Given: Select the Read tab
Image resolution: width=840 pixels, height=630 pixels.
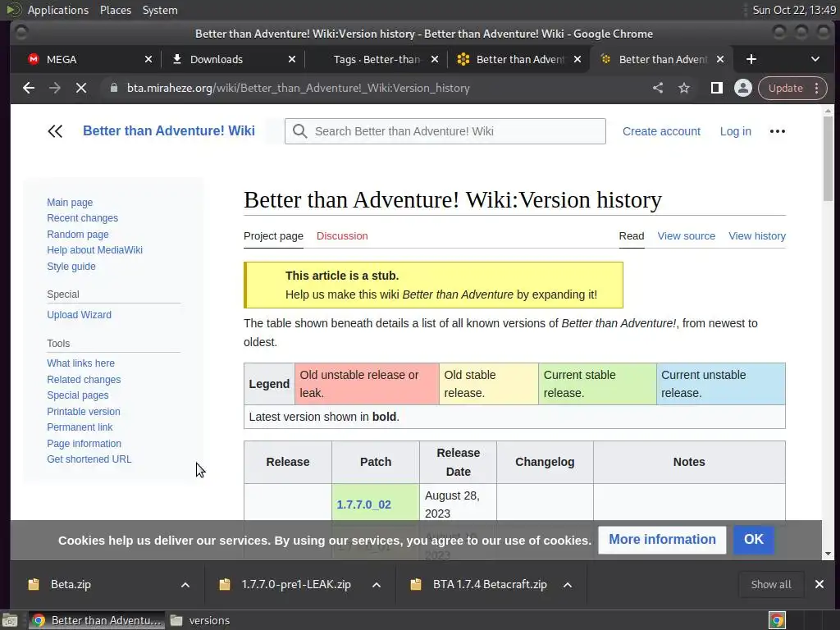Looking at the screenshot, I should coord(632,236).
